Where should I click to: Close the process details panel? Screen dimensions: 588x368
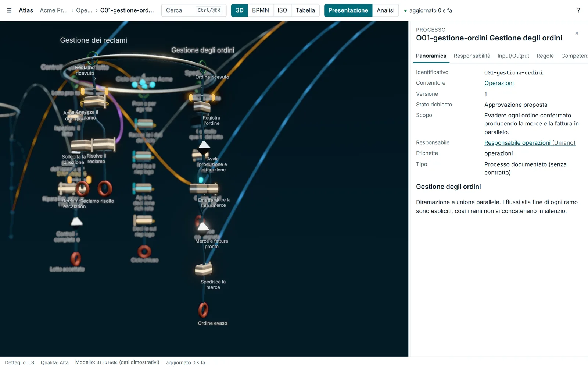click(x=577, y=33)
